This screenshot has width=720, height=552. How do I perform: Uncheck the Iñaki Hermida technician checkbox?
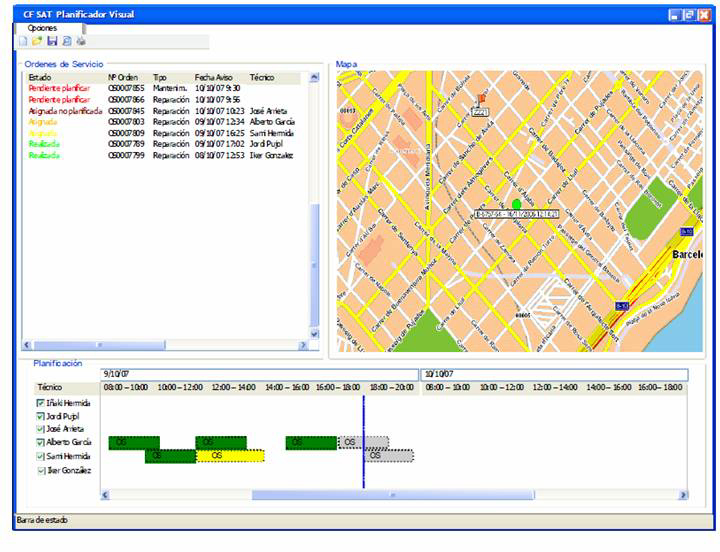tap(40, 403)
